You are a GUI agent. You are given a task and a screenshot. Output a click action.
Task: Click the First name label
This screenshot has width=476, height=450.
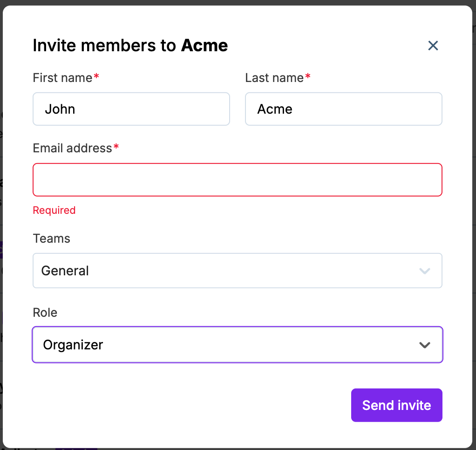[62, 78]
